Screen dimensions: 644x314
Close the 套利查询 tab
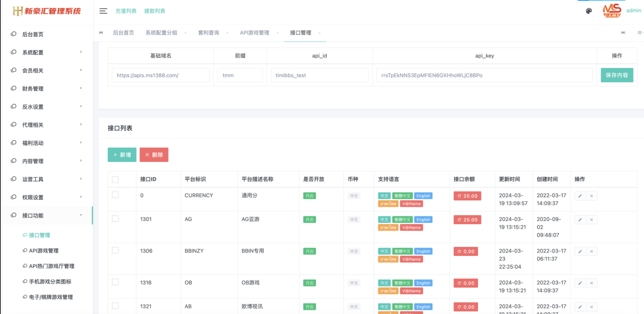pyautogui.click(x=227, y=33)
